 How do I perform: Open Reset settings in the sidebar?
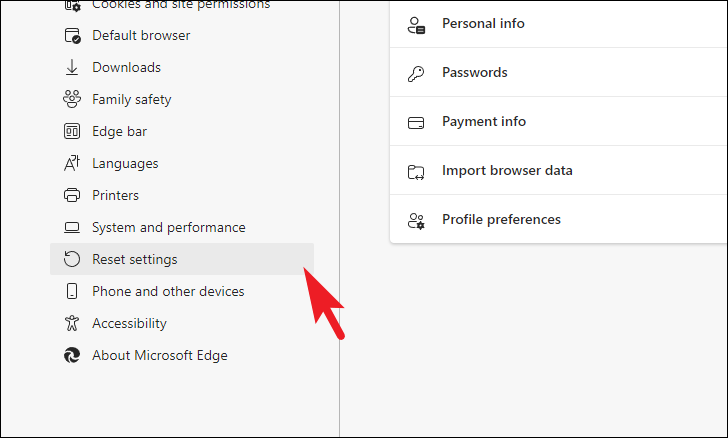coord(135,259)
